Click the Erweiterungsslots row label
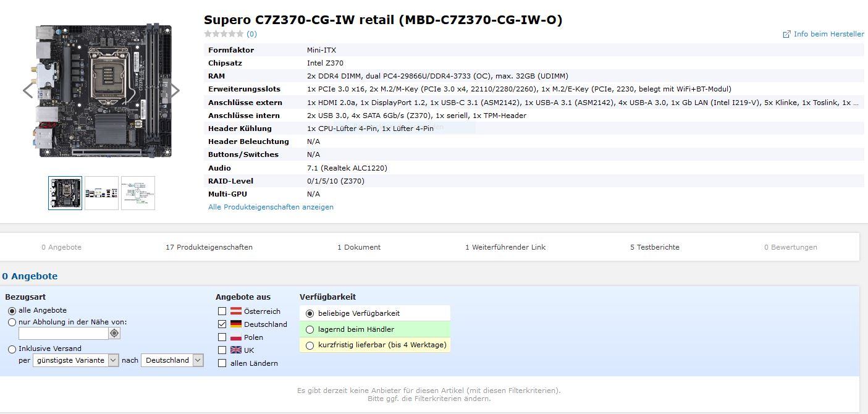 point(244,89)
